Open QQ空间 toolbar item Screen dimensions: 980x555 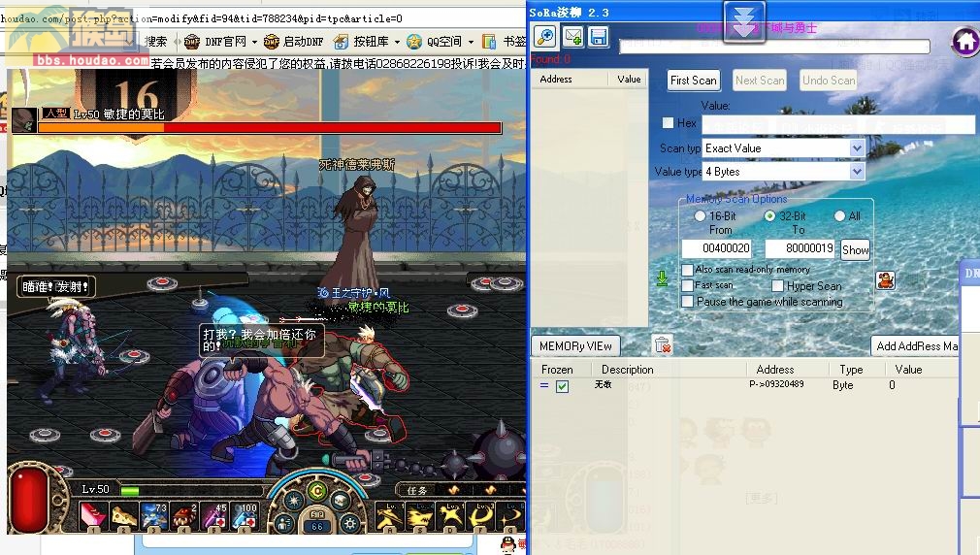(435, 42)
